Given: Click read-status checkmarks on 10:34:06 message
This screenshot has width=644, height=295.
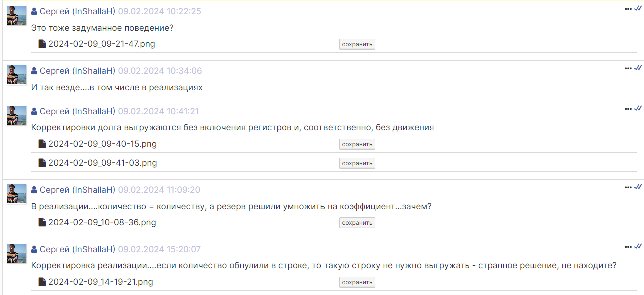Looking at the screenshot, I should [638, 68].
